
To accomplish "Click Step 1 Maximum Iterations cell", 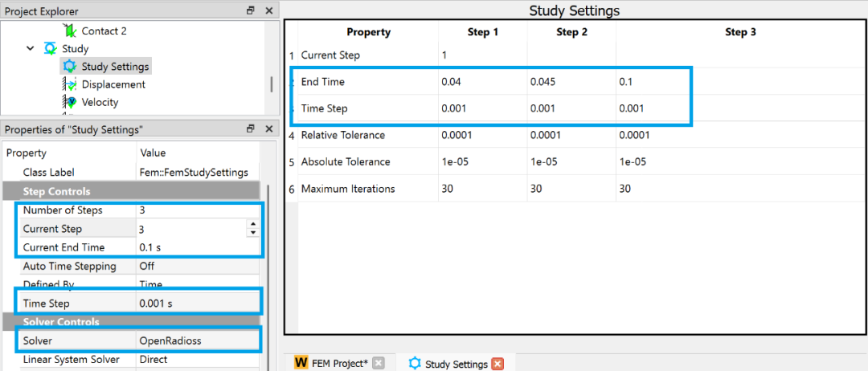I will point(483,189).
